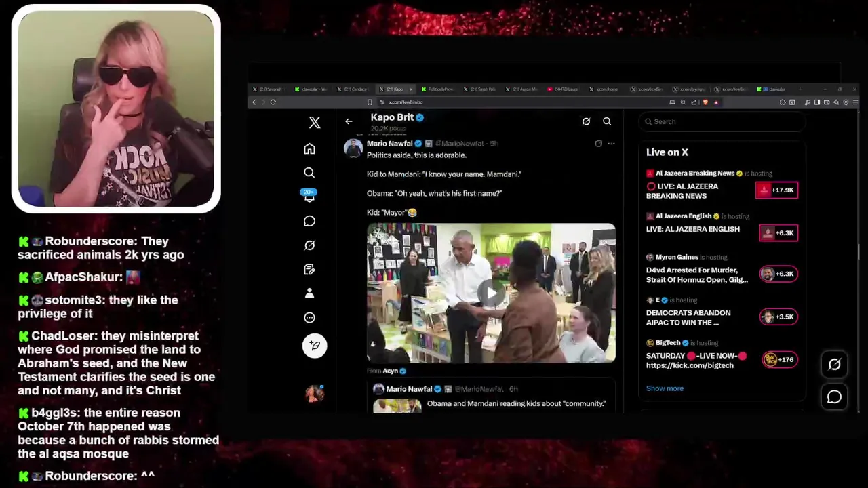Click the share icon in address bar
The image size is (868, 488).
[694, 102]
